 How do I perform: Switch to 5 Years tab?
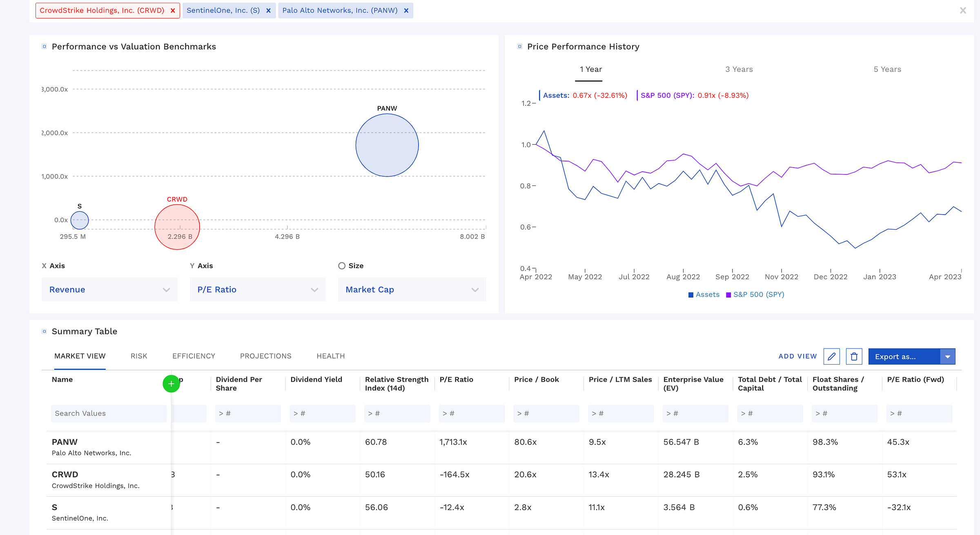tap(887, 69)
